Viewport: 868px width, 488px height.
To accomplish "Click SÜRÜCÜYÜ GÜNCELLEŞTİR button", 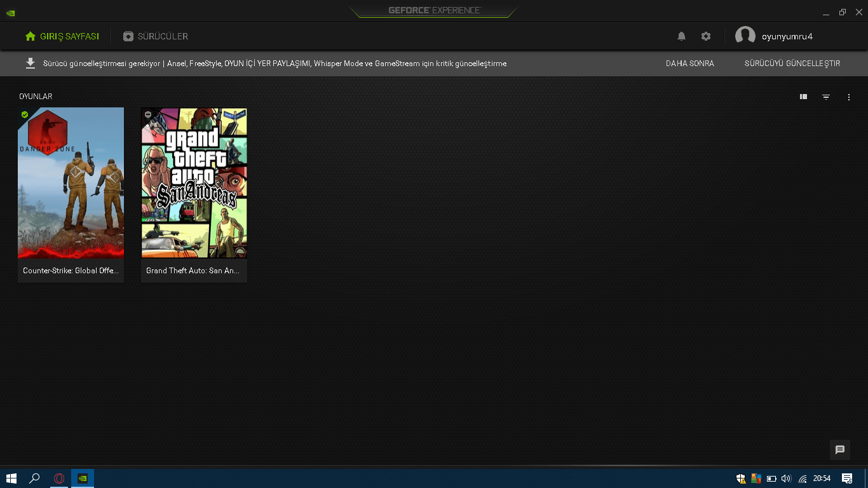I will coord(792,64).
